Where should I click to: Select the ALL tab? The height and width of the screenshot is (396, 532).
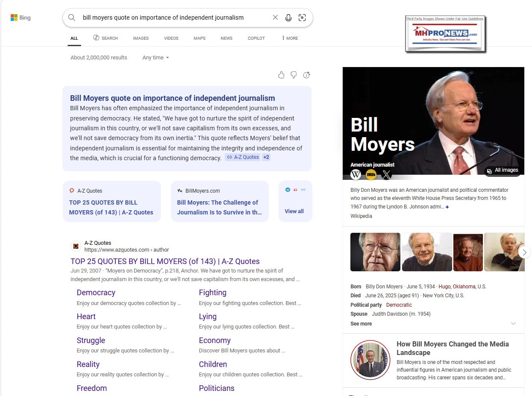point(74,38)
